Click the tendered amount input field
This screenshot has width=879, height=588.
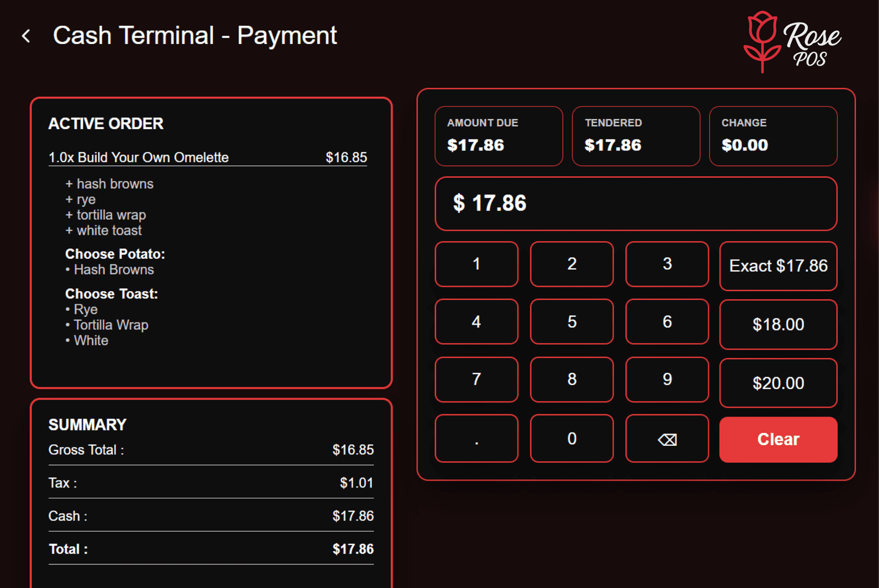[x=636, y=204]
